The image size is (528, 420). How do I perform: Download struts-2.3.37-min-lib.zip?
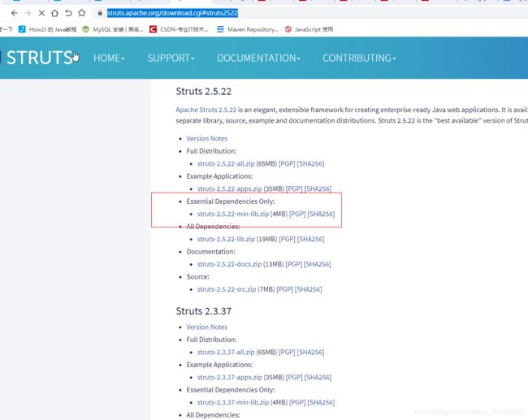pos(233,402)
